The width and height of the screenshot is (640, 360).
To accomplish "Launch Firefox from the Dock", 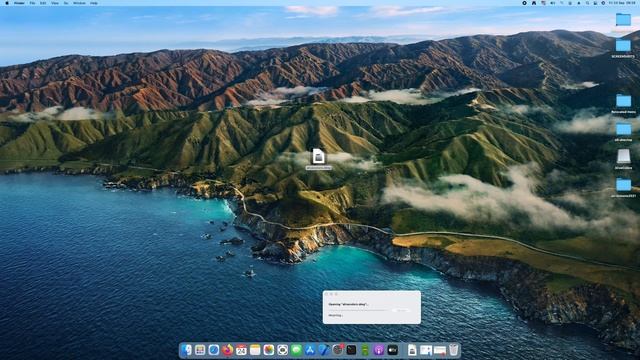I will pos(227,350).
